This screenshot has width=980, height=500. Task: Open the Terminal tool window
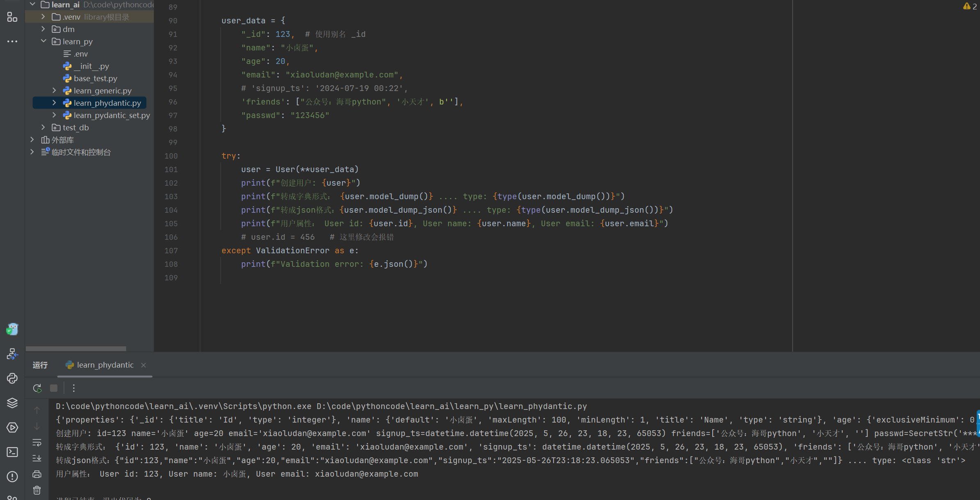tap(12, 452)
